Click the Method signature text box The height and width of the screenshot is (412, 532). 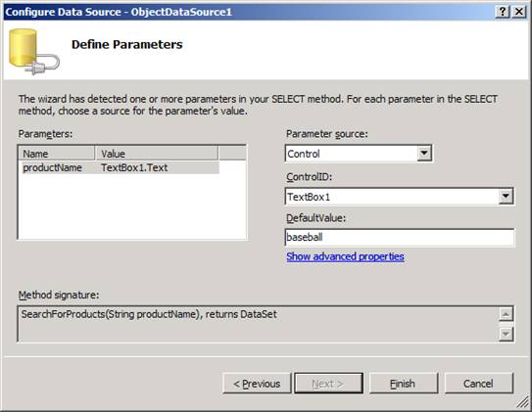click(258, 324)
